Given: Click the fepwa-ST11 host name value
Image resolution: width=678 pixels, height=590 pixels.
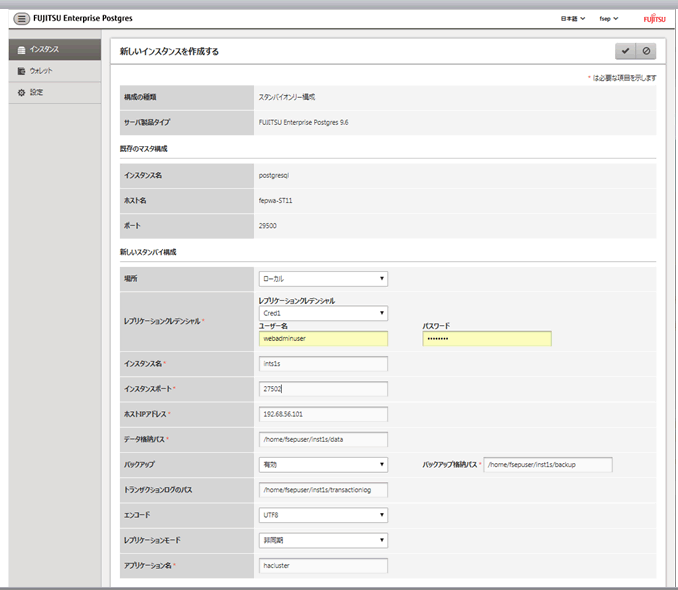Looking at the screenshot, I should (x=275, y=201).
